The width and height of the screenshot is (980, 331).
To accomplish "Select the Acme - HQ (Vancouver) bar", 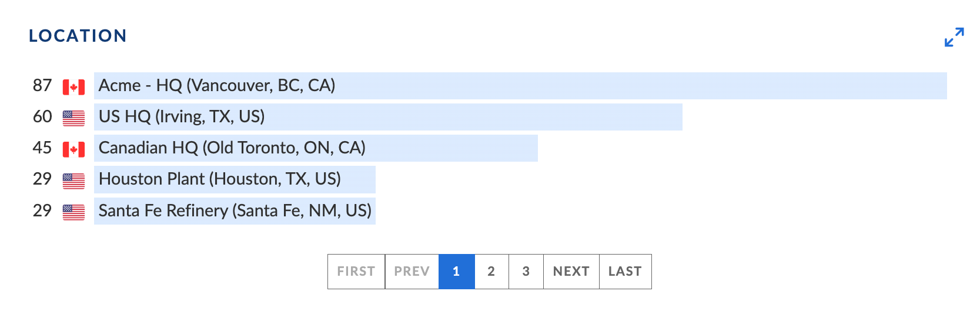I will [x=520, y=86].
